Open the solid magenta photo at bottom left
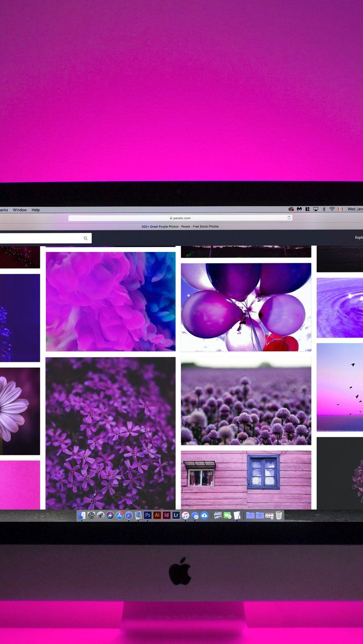363x644 pixels. [x=20, y=485]
